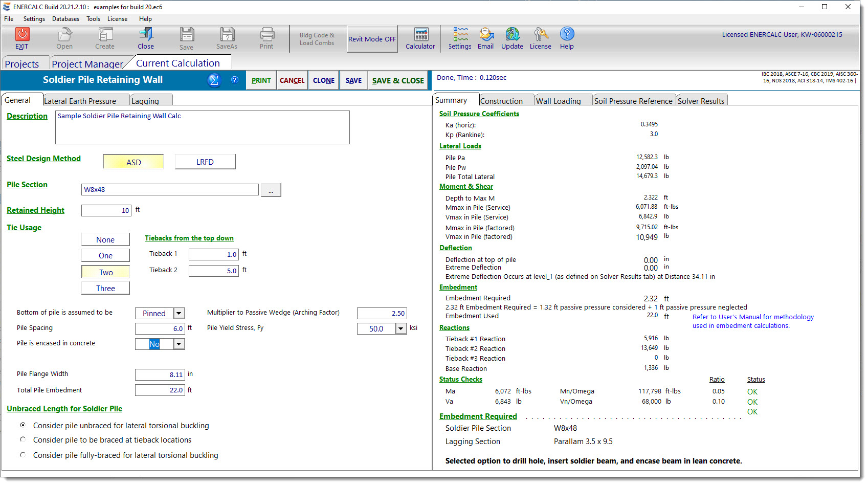
Task: Click the blue sigma calculate icon
Action: click(214, 80)
